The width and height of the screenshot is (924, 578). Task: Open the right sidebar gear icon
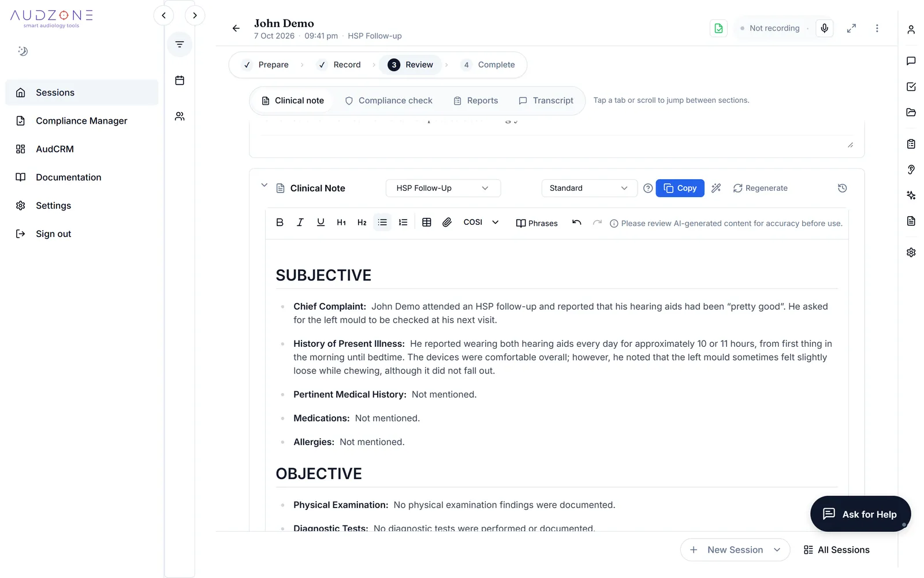pyautogui.click(x=911, y=253)
